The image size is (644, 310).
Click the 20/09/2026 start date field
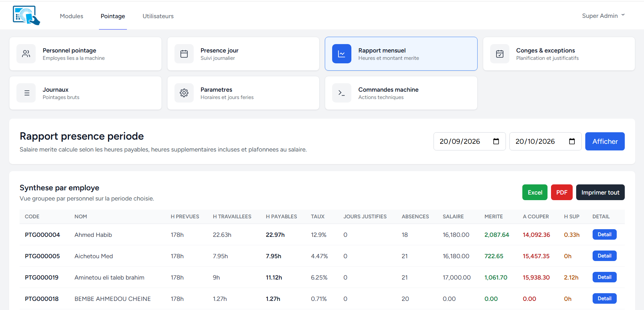click(x=470, y=141)
